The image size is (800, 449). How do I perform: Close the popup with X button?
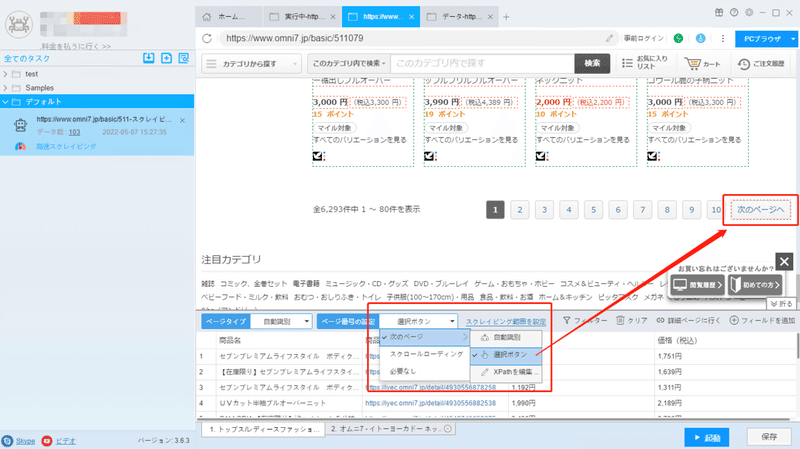click(x=784, y=262)
